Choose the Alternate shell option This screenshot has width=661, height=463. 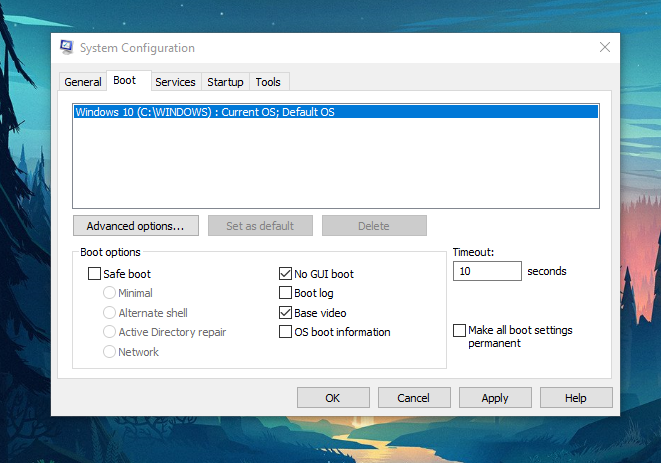pos(109,312)
